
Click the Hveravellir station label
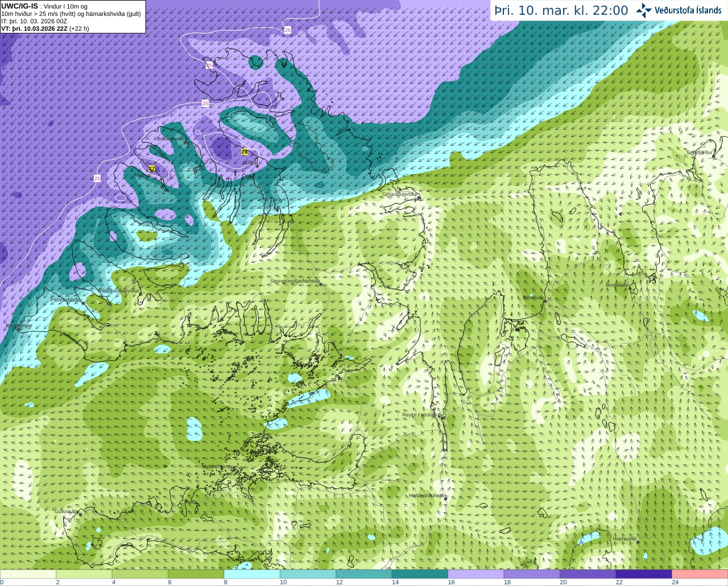click(x=624, y=538)
